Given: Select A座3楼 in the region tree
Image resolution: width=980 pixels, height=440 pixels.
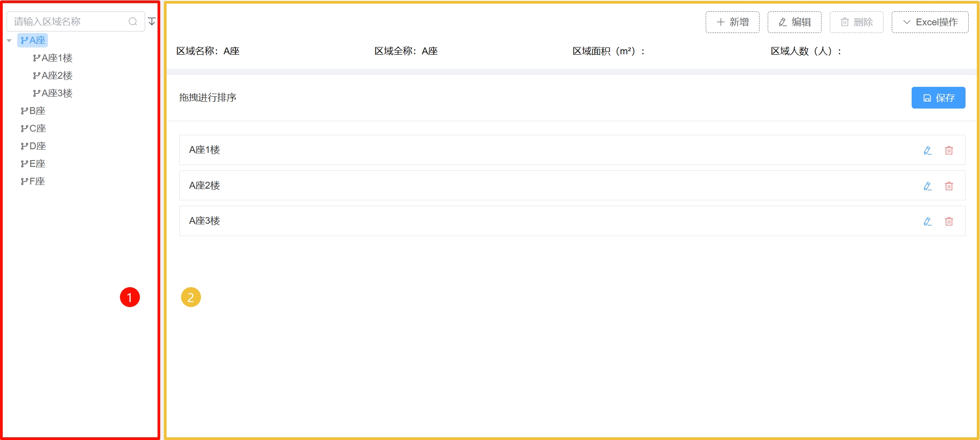Looking at the screenshot, I should pos(53,93).
